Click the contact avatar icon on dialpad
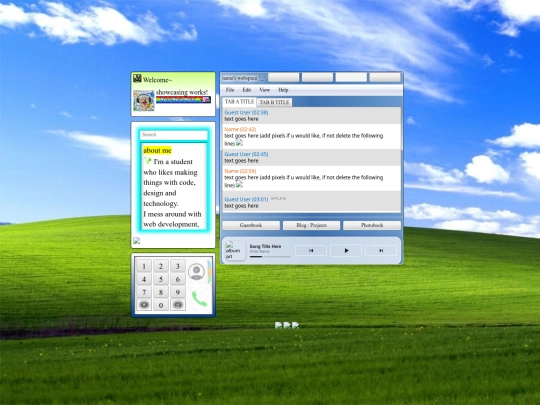 196,271
